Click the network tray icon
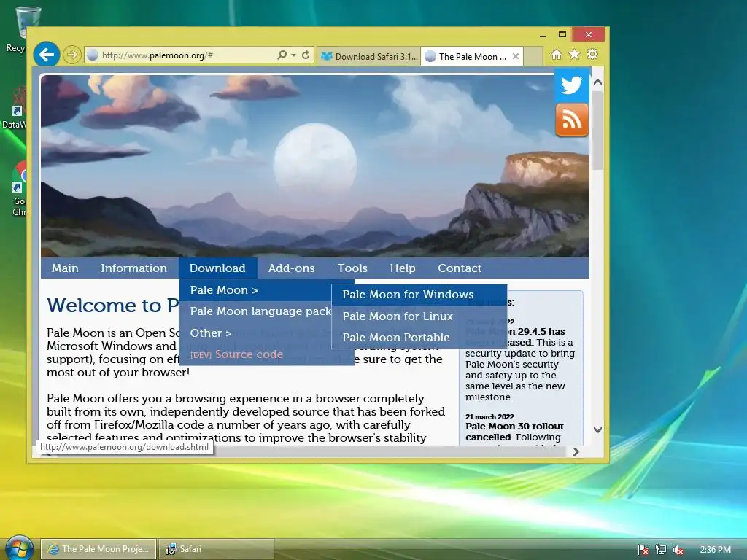Viewport: 747px width, 560px height. 661,550
